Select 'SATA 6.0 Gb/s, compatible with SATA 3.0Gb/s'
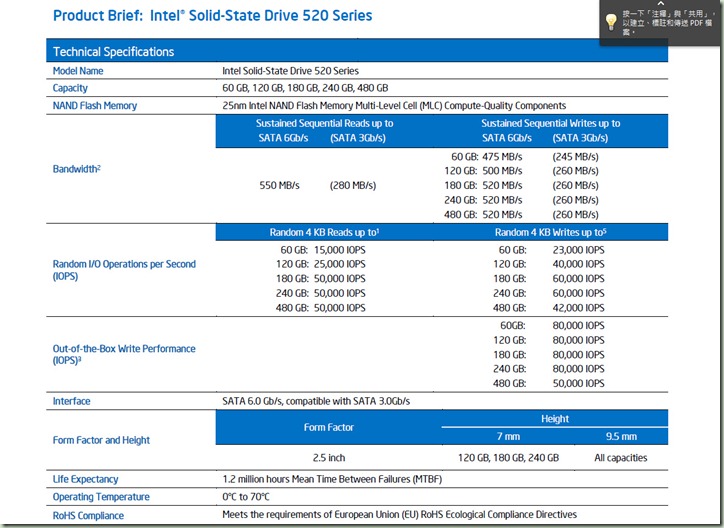The height and width of the screenshot is (528, 724). 316,401
